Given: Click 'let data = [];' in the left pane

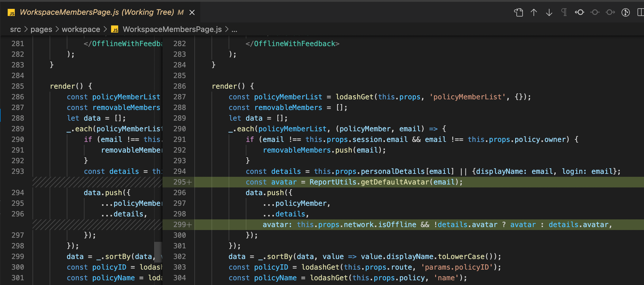Looking at the screenshot, I should click(96, 118).
